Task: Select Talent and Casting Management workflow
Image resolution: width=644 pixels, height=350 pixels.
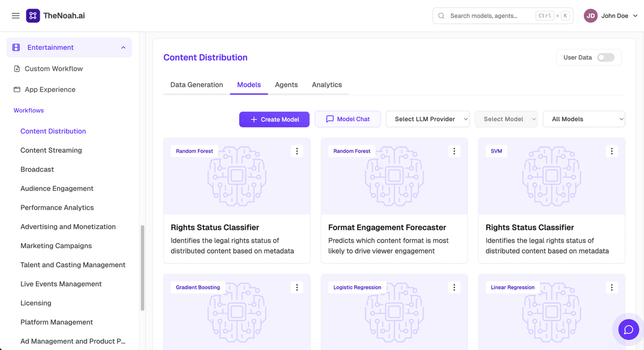Action: pyautogui.click(x=73, y=265)
